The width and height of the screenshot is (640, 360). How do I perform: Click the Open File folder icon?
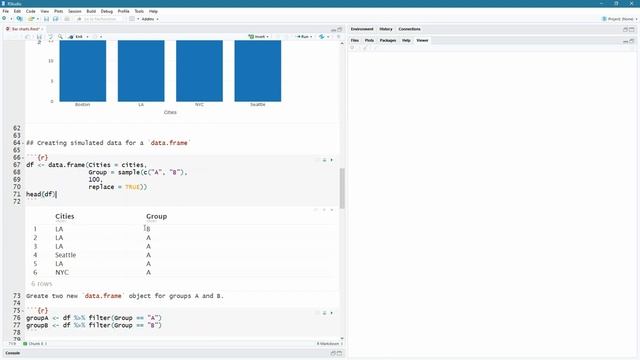(x=31, y=19)
